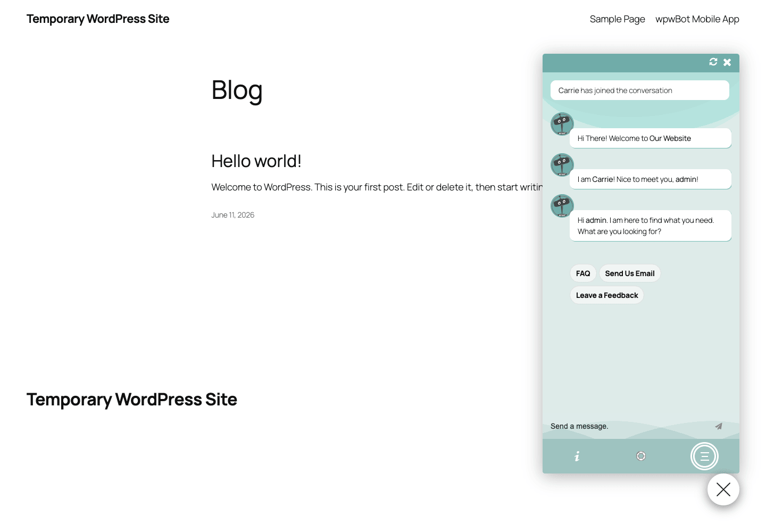Click bot avatar beside 'Hi admin' message
Screen dimensions: 766x532
562,206
